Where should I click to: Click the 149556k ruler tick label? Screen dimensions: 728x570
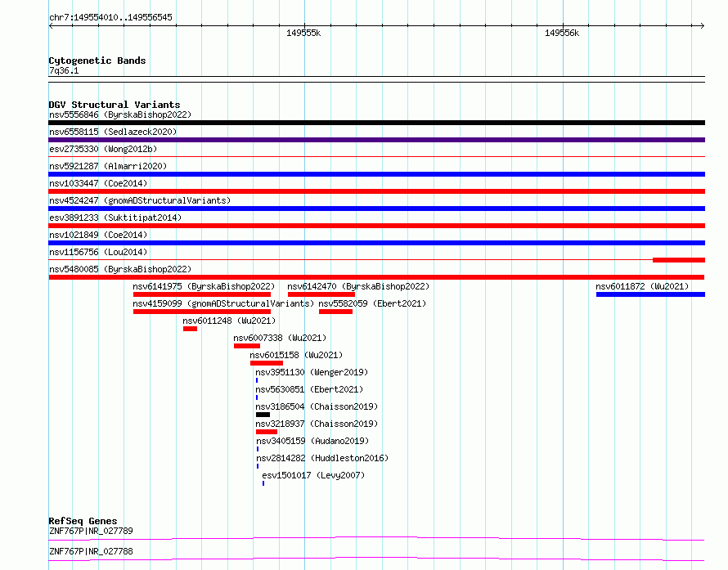562,33
